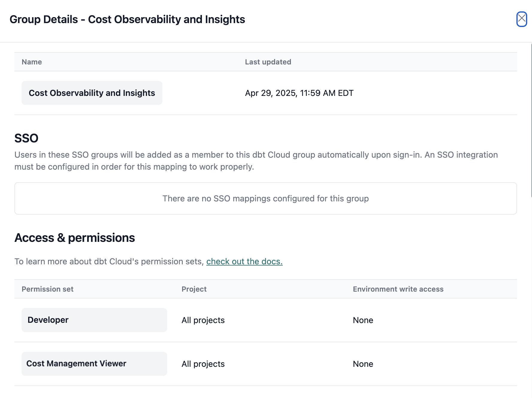Select All projects next to Cost Management Viewer
Image resolution: width=532 pixels, height=398 pixels.
click(x=203, y=364)
